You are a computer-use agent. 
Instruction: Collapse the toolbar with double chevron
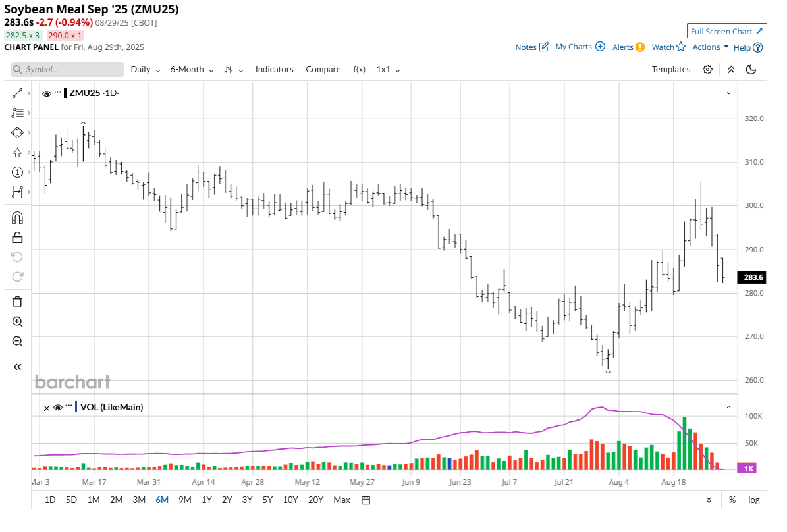click(731, 70)
